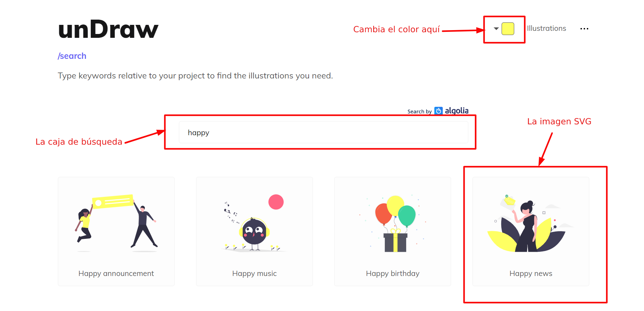This screenshot has height=311, width=644.
Task: Click the /search page heading link
Action: pyautogui.click(x=72, y=56)
